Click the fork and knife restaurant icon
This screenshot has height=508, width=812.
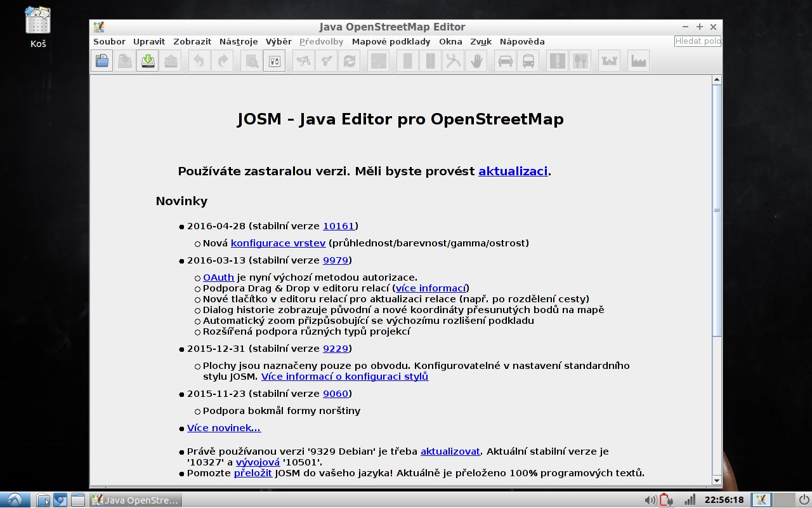click(580, 61)
